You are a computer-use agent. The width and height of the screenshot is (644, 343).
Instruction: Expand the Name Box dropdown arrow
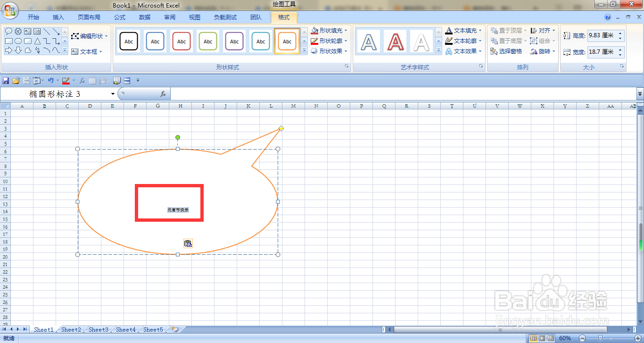pyautogui.click(x=113, y=94)
